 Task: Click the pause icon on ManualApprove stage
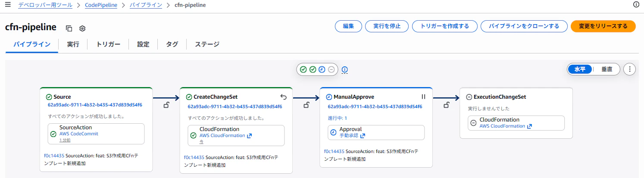(423, 97)
